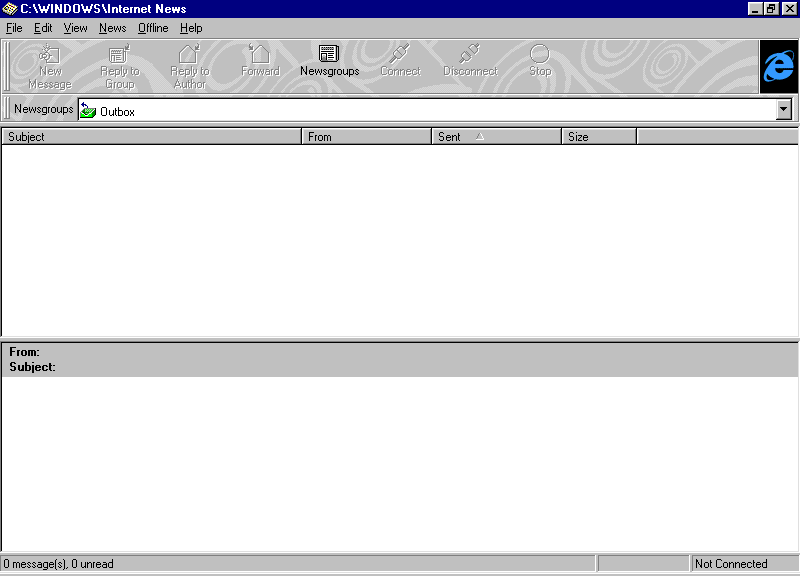Click the Sent column sort arrow
800x576 pixels.
coord(480,137)
